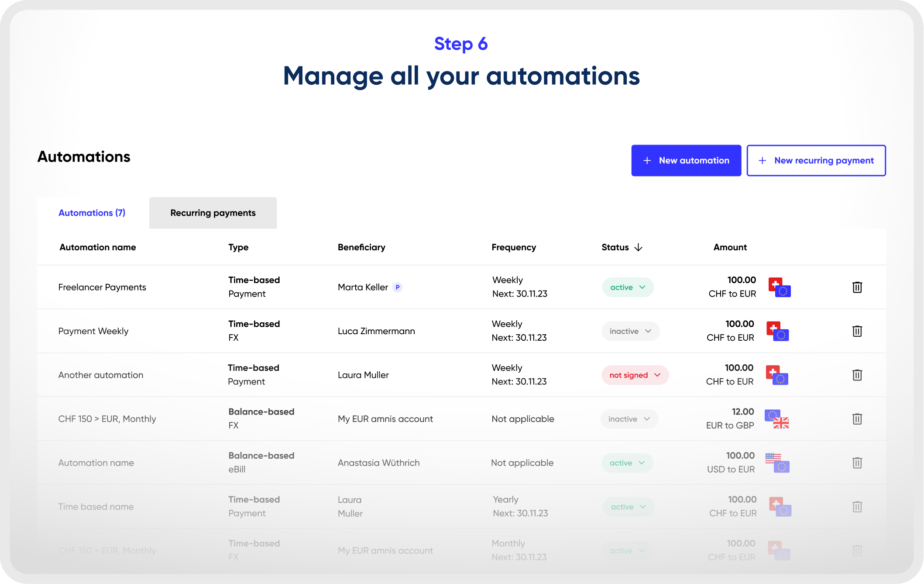This screenshot has width=924, height=584.
Task: Delete the CHF 150 > EUR balance-based row
Action: tap(857, 419)
